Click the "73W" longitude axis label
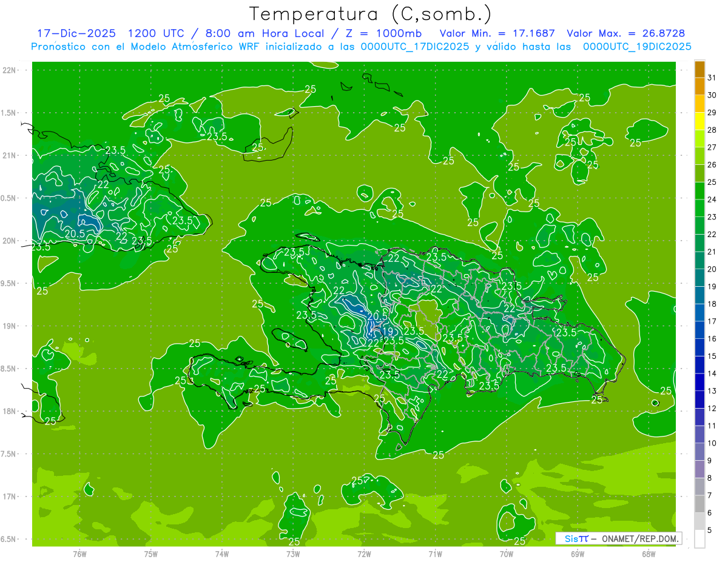The width and height of the screenshot is (728, 562). click(x=293, y=554)
